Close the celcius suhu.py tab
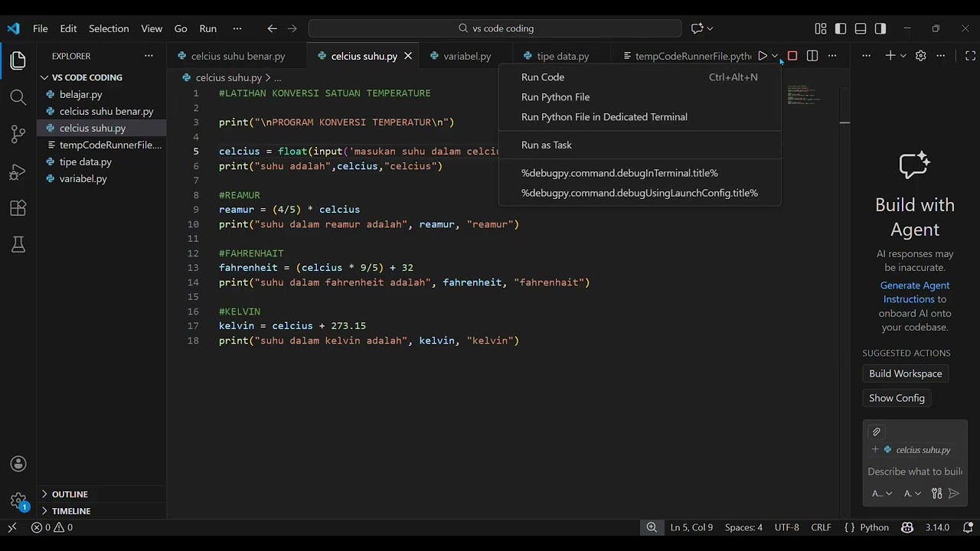Image resolution: width=980 pixels, height=551 pixels. (408, 56)
